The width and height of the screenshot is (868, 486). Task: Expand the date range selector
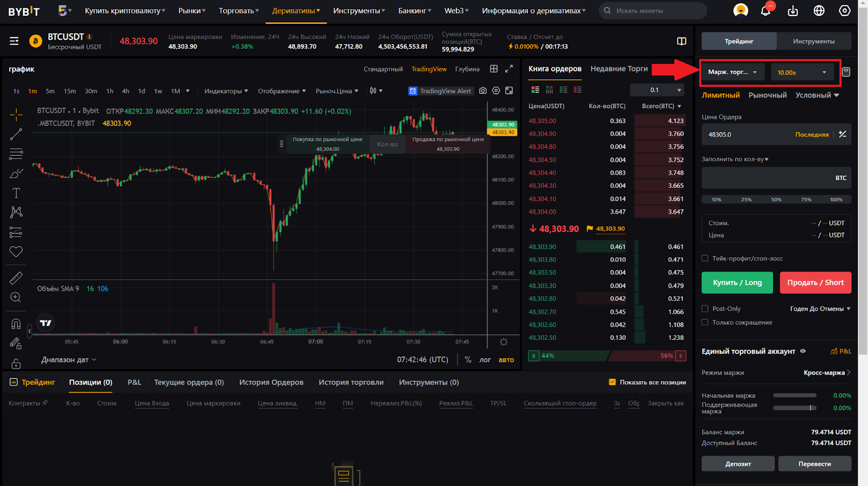coord(68,359)
